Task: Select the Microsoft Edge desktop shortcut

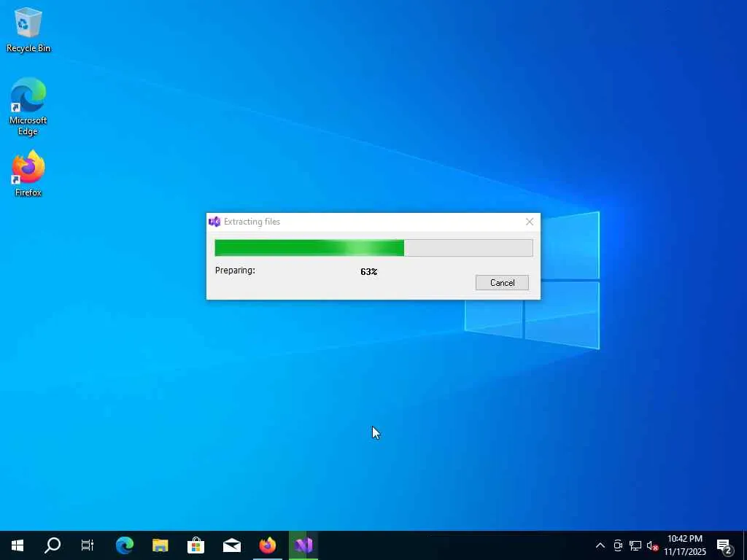Action: 28,106
